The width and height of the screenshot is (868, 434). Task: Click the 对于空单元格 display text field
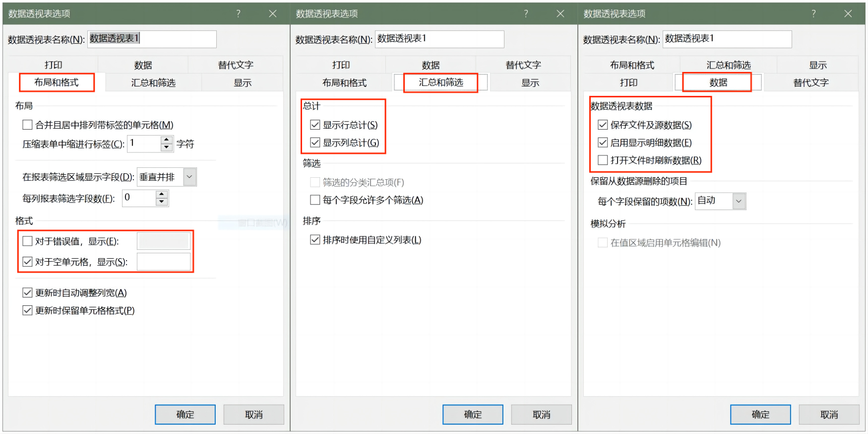click(x=164, y=262)
